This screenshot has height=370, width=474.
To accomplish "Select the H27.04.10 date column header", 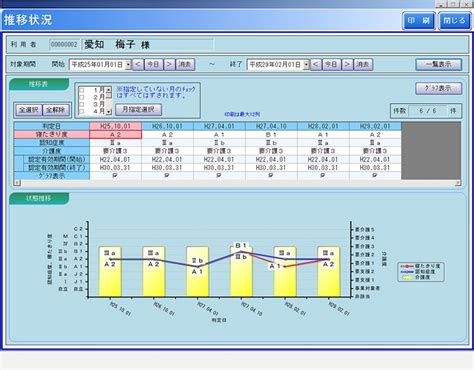I will pos(271,126).
